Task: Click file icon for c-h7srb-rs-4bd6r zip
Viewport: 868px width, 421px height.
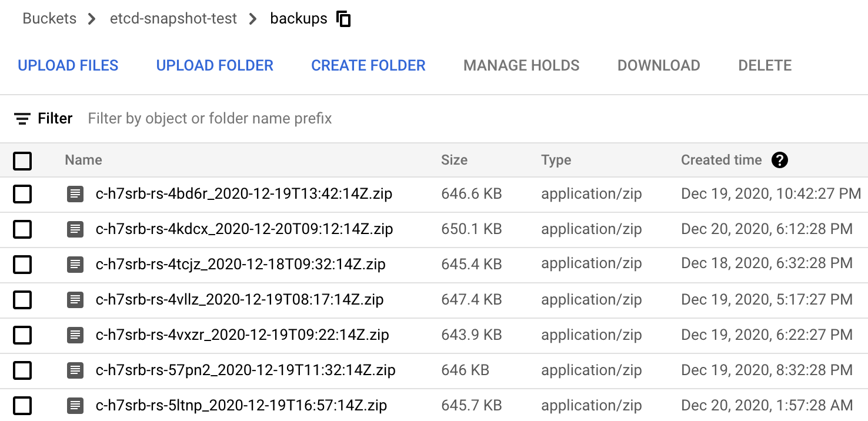Action: tap(75, 194)
